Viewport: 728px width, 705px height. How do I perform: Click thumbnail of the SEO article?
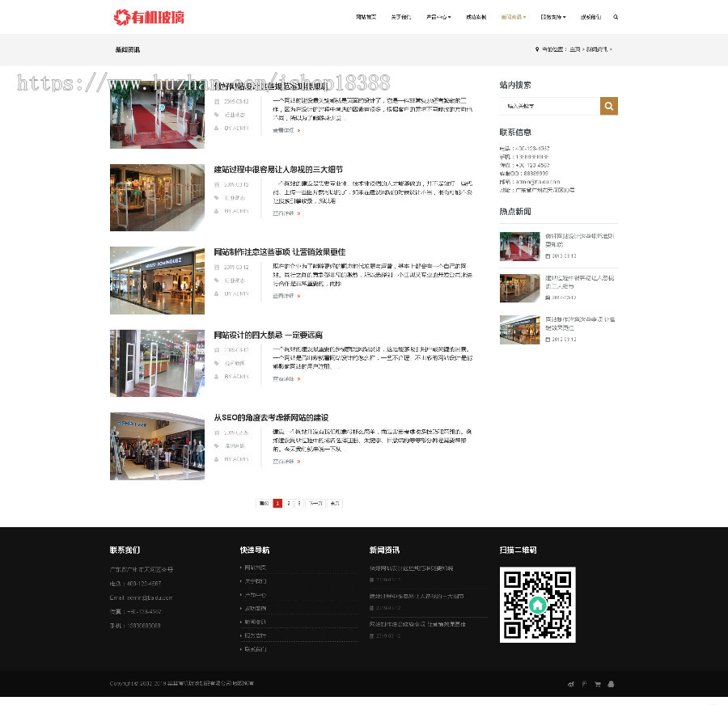coord(157,446)
